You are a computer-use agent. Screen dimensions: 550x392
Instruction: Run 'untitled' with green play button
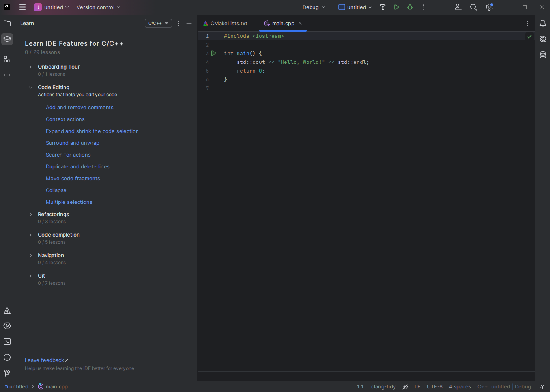pyautogui.click(x=397, y=7)
